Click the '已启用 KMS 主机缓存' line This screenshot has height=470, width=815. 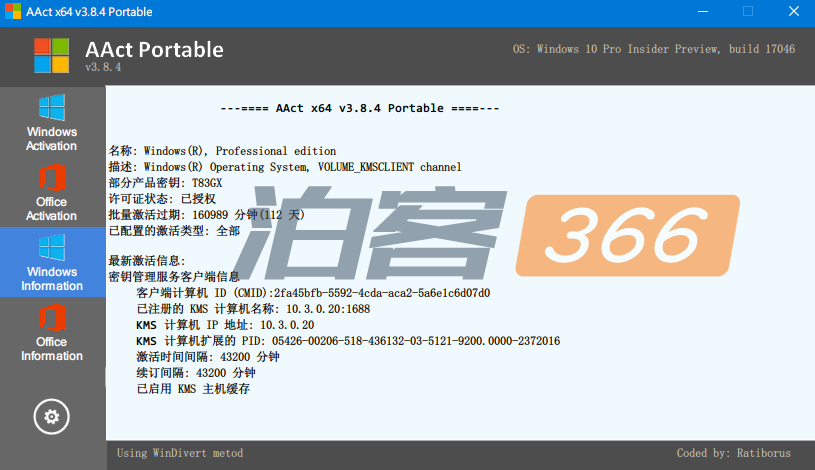pos(193,389)
